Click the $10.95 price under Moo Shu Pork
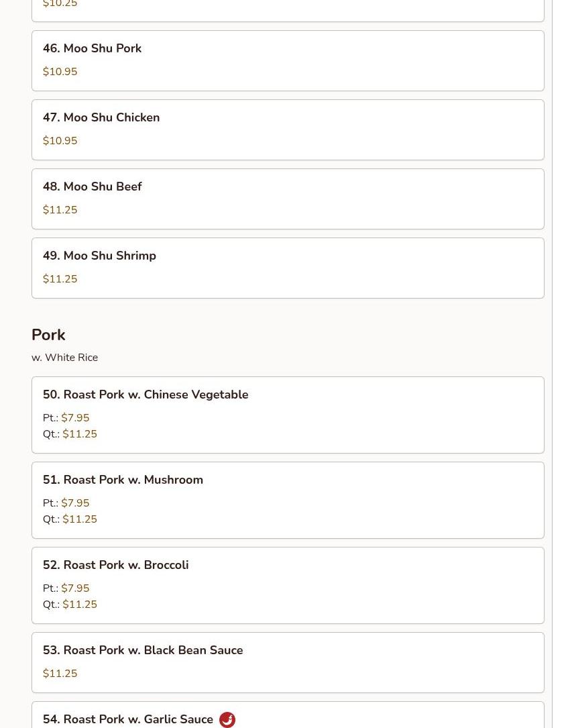The image size is (566, 728). (x=60, y=72)
